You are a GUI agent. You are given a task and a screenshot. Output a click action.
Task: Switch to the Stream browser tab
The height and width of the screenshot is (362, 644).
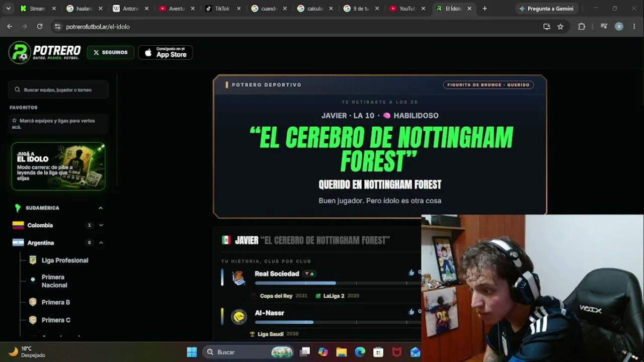(x=38, y=9)
